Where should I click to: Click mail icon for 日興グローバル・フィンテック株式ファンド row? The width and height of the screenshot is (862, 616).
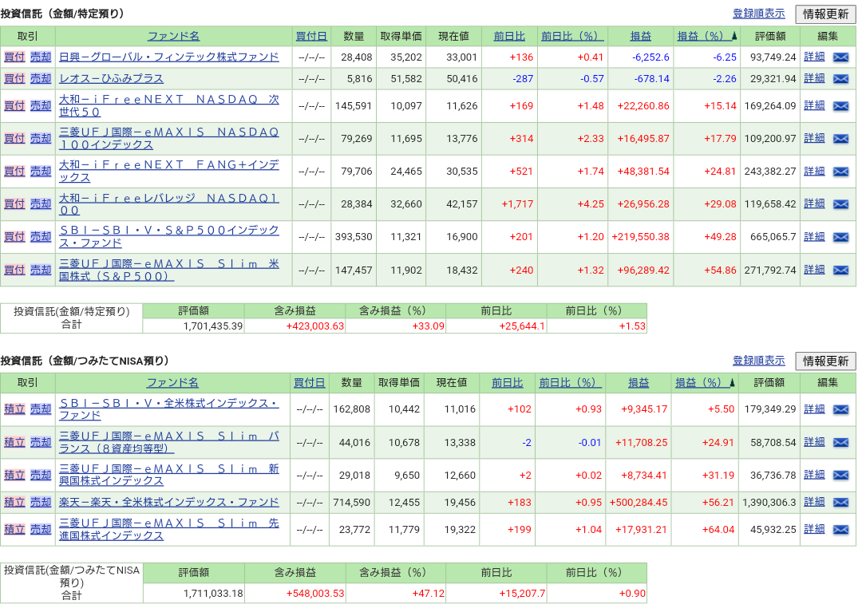click(x=840, y=57)
